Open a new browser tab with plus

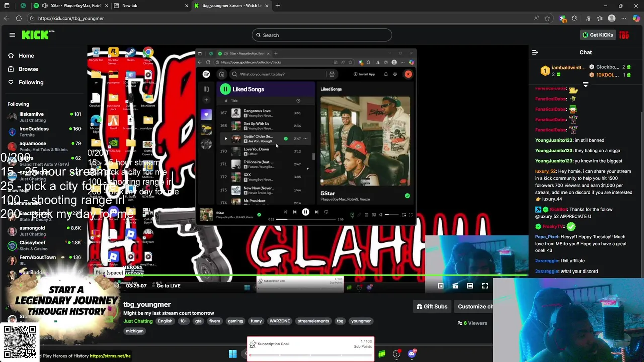point(278,5)
